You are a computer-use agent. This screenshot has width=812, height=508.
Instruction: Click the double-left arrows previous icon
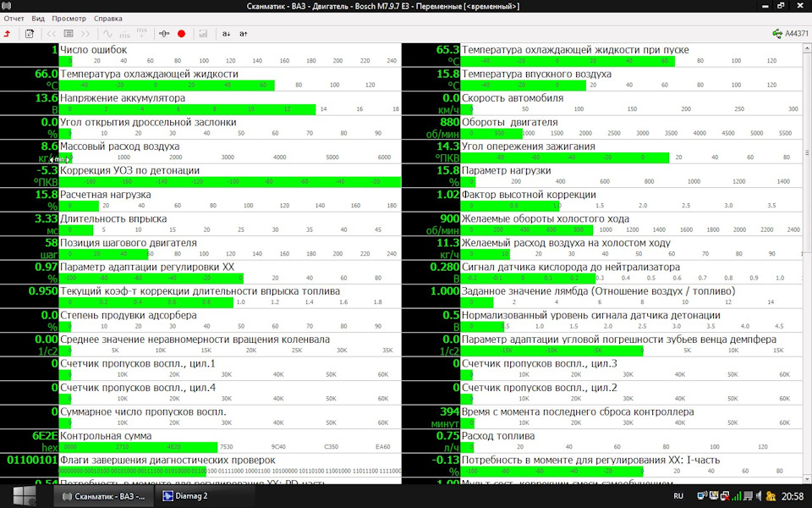[x=52, y=34]
